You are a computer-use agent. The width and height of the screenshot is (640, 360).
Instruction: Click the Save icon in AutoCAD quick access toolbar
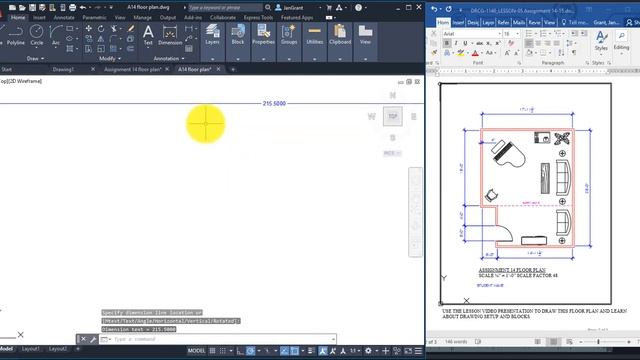coord(32,7)
